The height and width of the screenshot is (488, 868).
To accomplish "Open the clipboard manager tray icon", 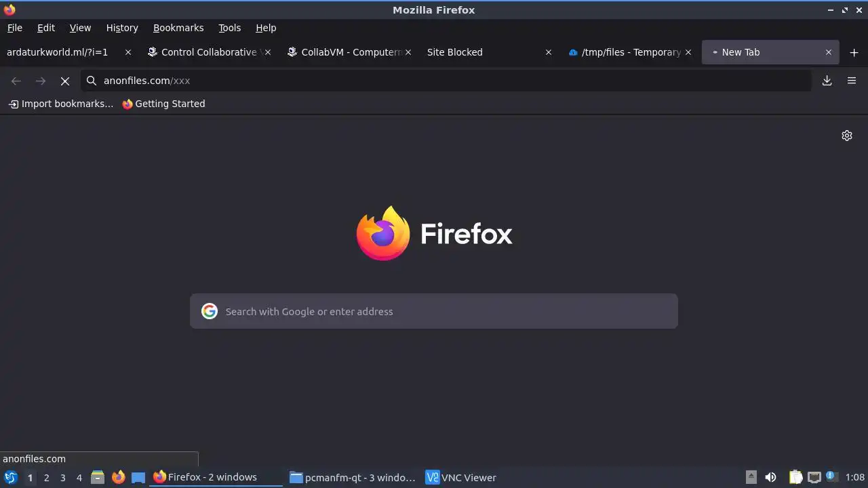I will [795, 477].
